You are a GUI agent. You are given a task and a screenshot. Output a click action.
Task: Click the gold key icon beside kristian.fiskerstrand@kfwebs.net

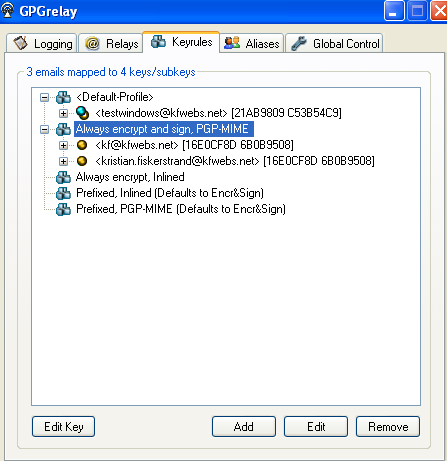pyautogui.click(x=82, y=161)
